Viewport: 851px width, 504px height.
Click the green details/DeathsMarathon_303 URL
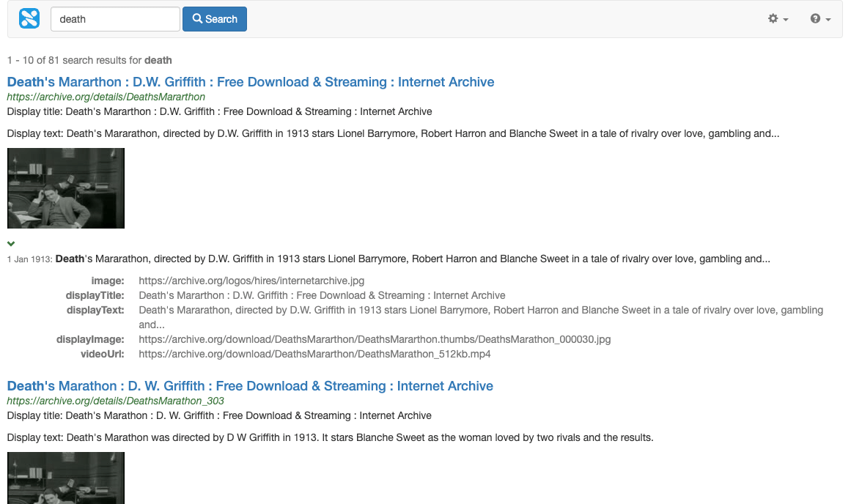point(115,401)
